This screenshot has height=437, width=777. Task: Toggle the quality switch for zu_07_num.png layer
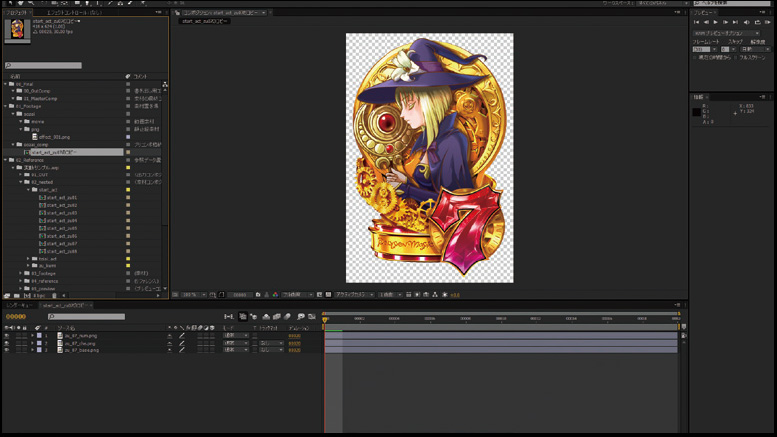coord(182,335)
